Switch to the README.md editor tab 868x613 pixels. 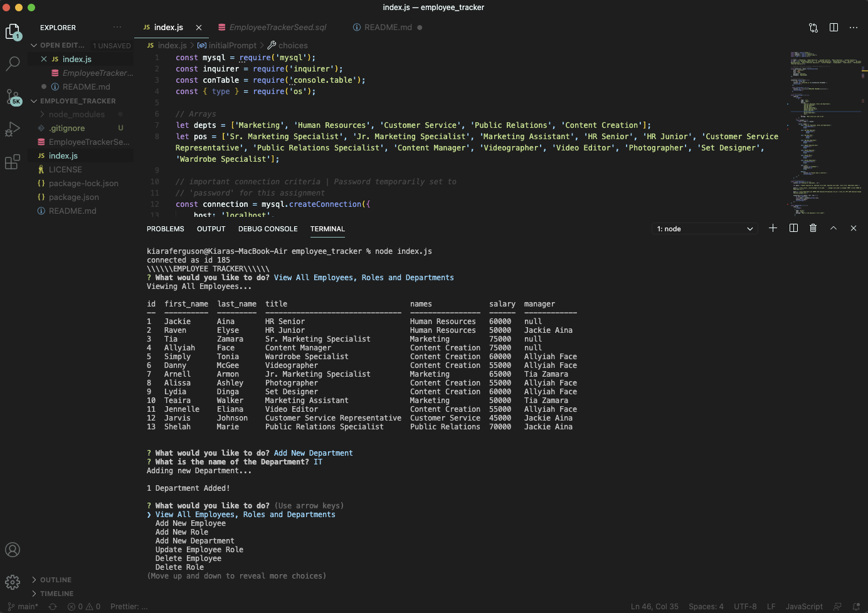[387, 28]
